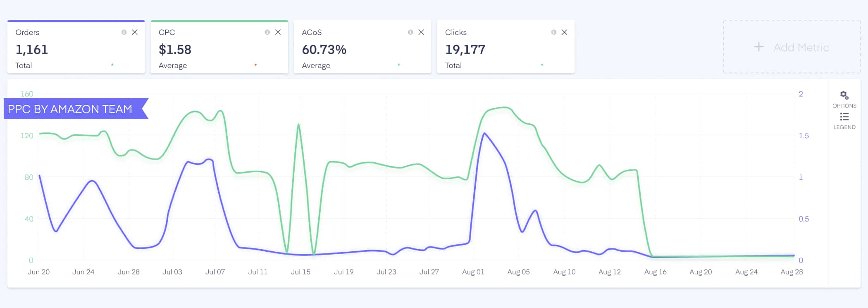
Task: Click the 1,161 orders total value
Action: pos(32,50)
